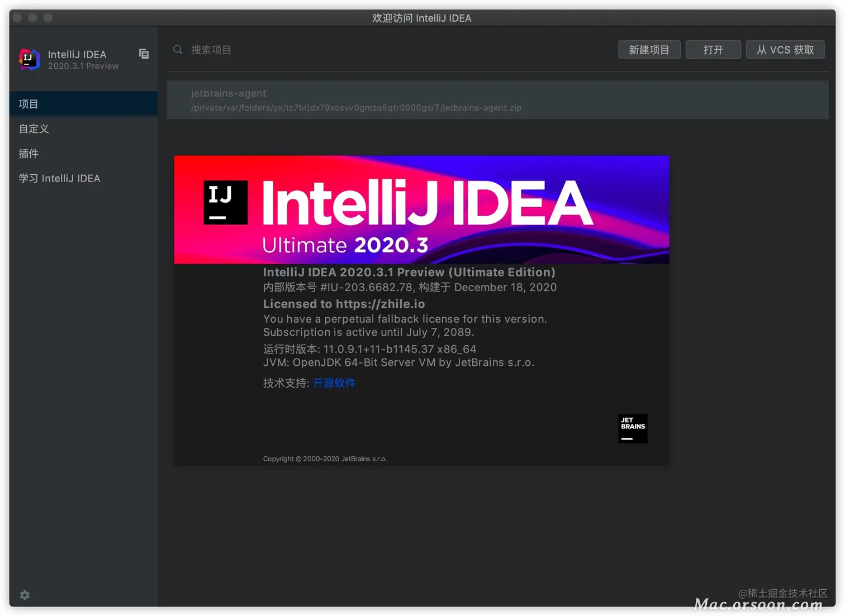Open the 开源软件 link

coord(334,383)
